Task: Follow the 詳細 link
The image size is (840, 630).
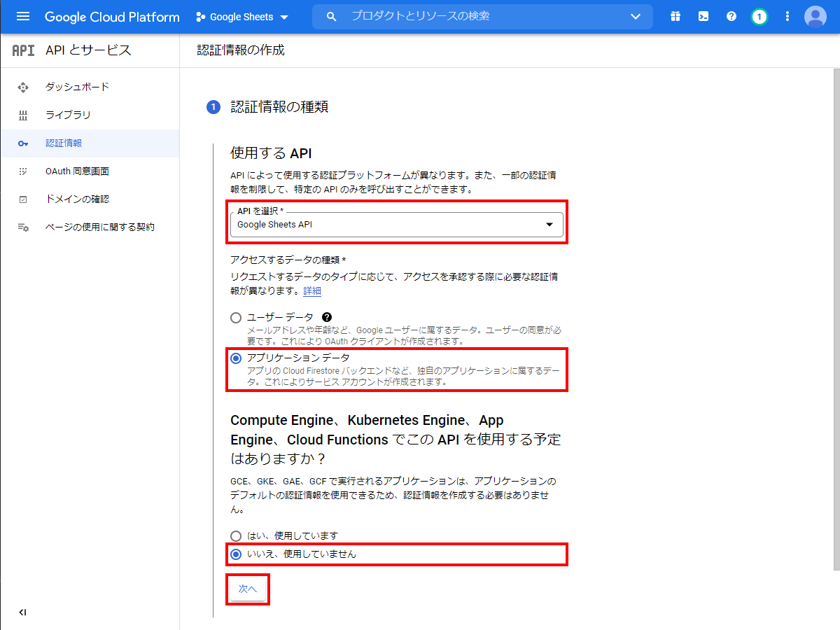Action: [312, 290]
